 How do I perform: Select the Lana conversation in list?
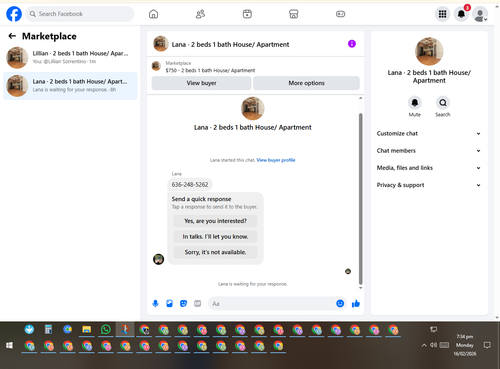point(70,86)
